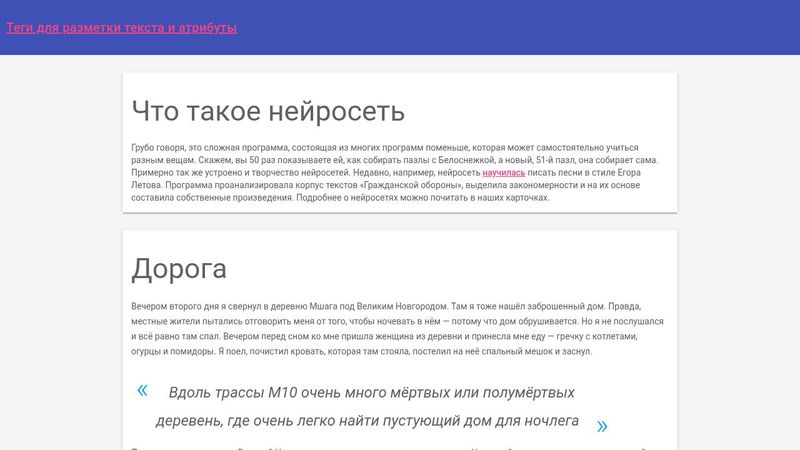The image size is (800, 450).
Task: Open the 'Теги для разметки текста и атрибуты' header link
Action: point(121,28)
